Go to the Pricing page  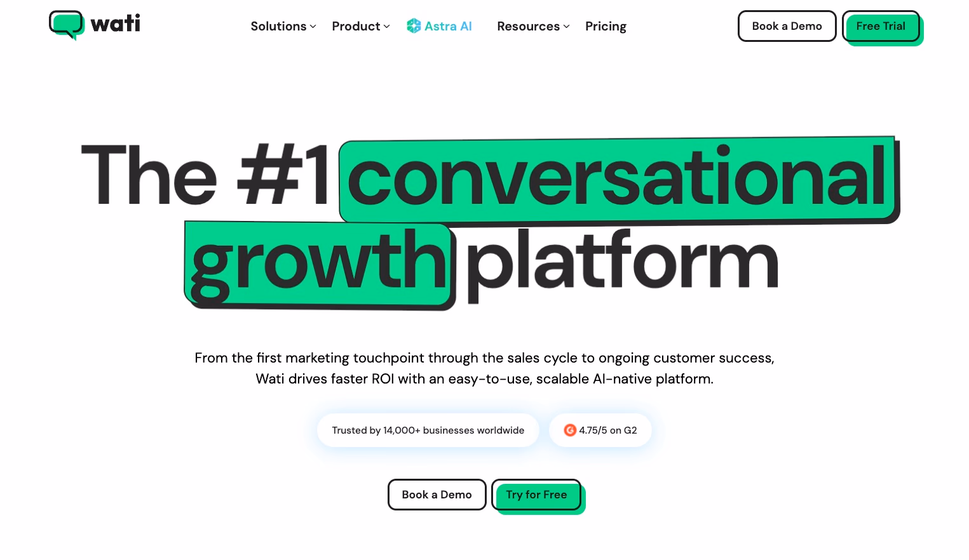[x=606, y=27]
